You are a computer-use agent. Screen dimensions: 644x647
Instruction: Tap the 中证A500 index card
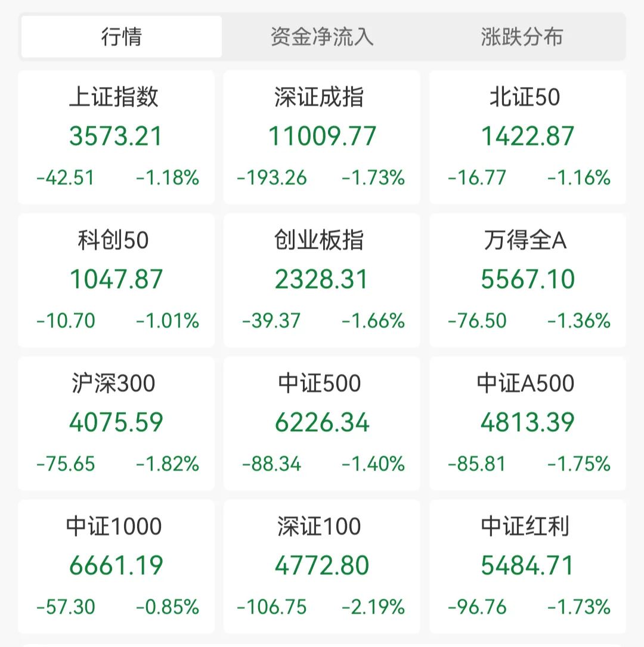[x=528, y=423]
